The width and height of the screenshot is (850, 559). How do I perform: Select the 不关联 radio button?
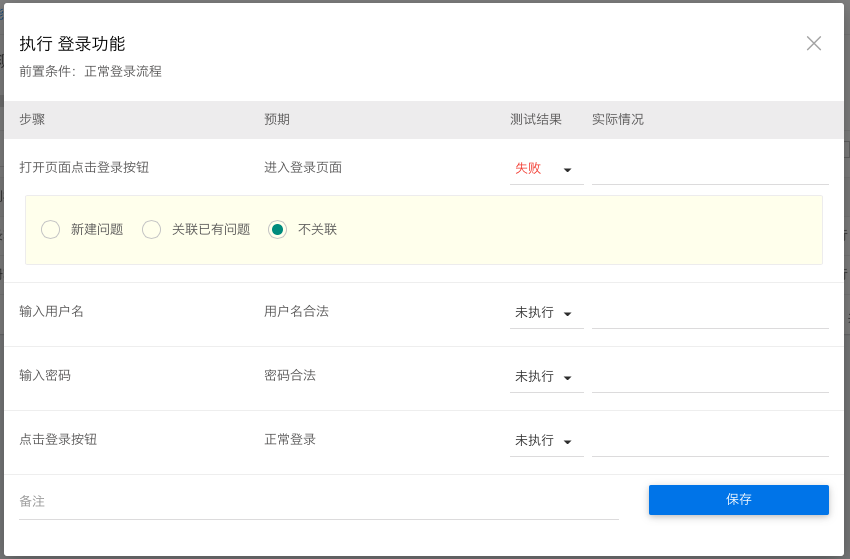click(278, 230)
